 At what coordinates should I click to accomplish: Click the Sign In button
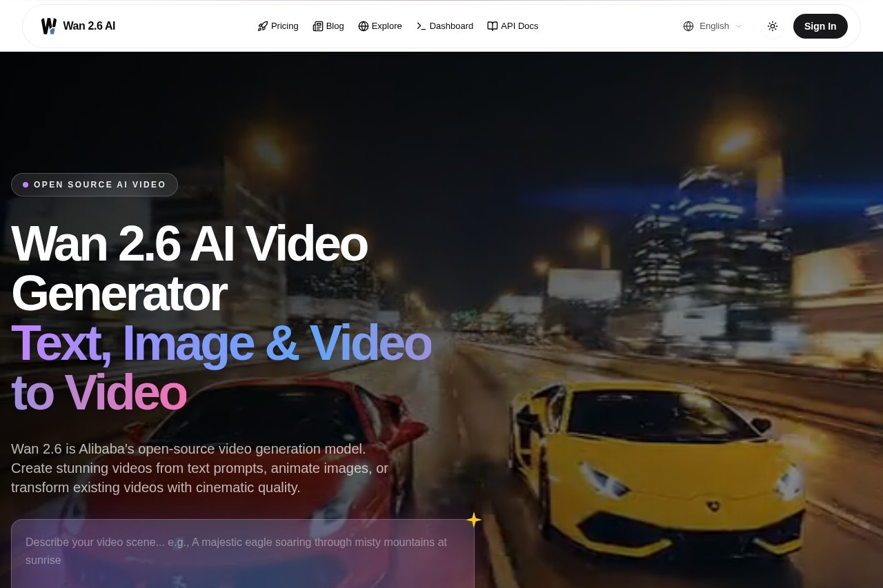(x=820, y=26)
